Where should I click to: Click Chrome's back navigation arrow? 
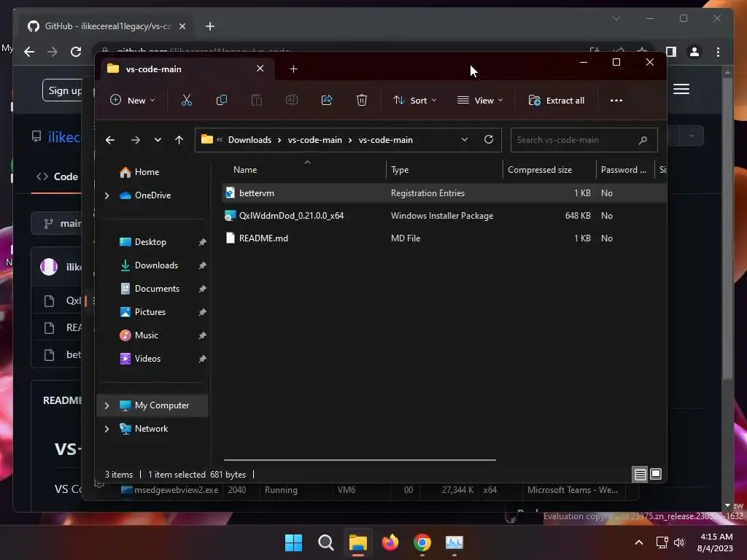(x=29, y=52)
